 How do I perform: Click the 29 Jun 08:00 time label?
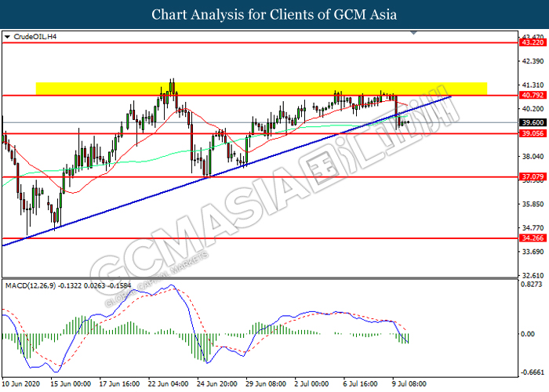click(266, 384)
